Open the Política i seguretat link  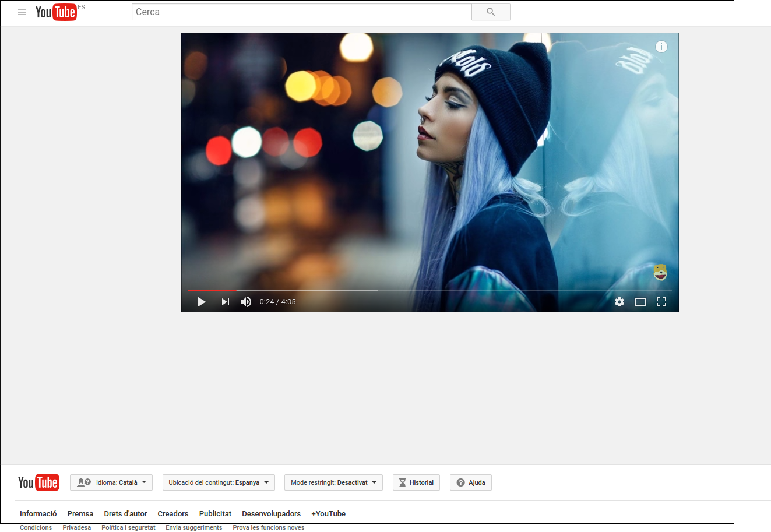coord(128,527)
